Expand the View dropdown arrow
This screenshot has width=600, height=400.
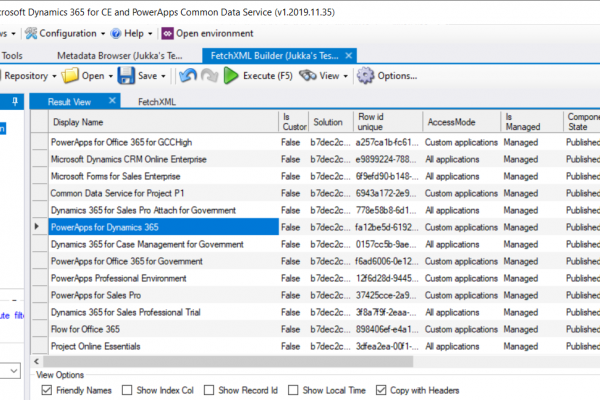tap(346, 76)
